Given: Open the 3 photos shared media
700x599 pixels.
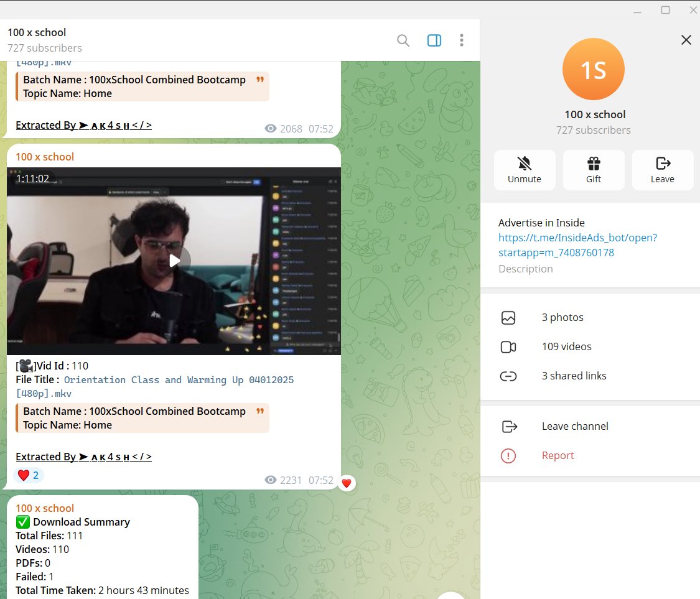Looking at the screenshot, I should (590, 317).
